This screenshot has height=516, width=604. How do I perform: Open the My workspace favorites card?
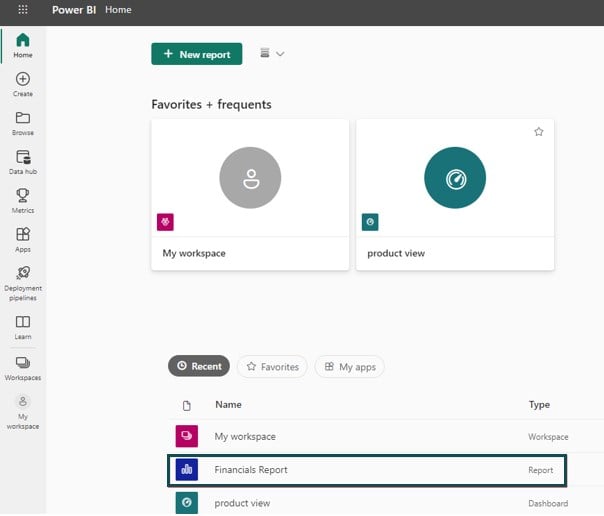point(250,194)
